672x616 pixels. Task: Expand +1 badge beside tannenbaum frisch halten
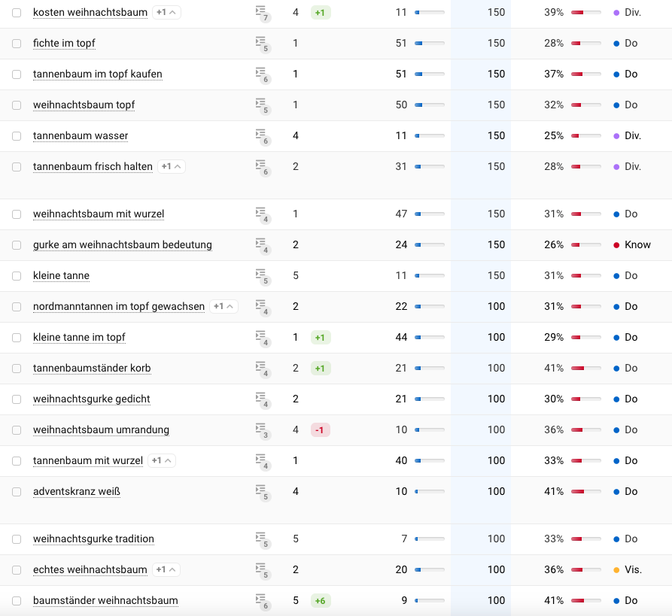coord(172,167)
